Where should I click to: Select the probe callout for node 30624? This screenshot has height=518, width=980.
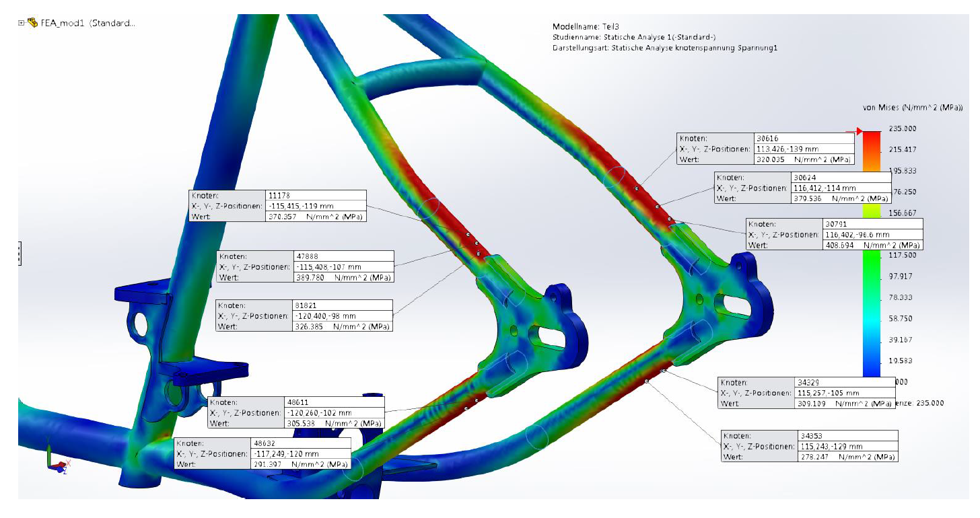point(802,188)
